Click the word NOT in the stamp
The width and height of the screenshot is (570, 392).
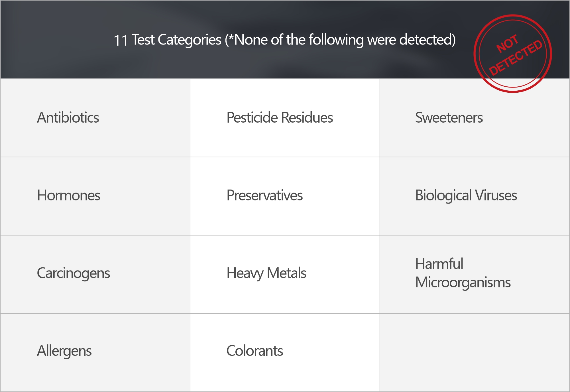pos(507,44)
